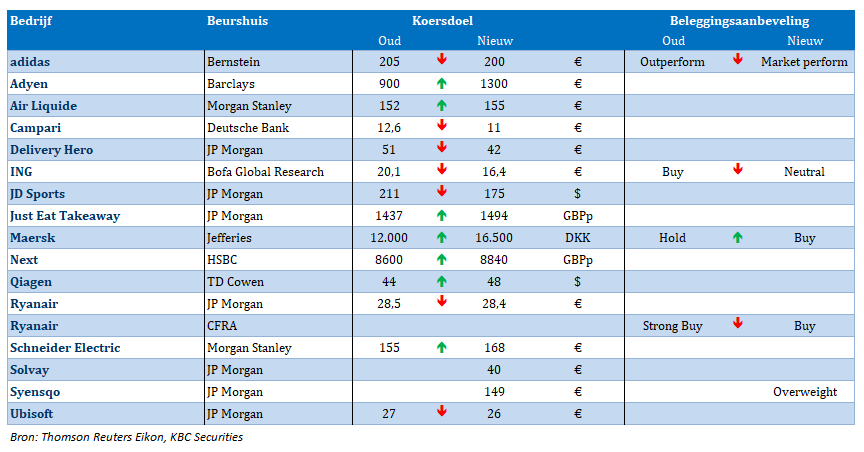This screenshot has height=452, width=864.
Task: Click the Koersdoel column header
Action: pyautogui.click(x=442, y=21)
